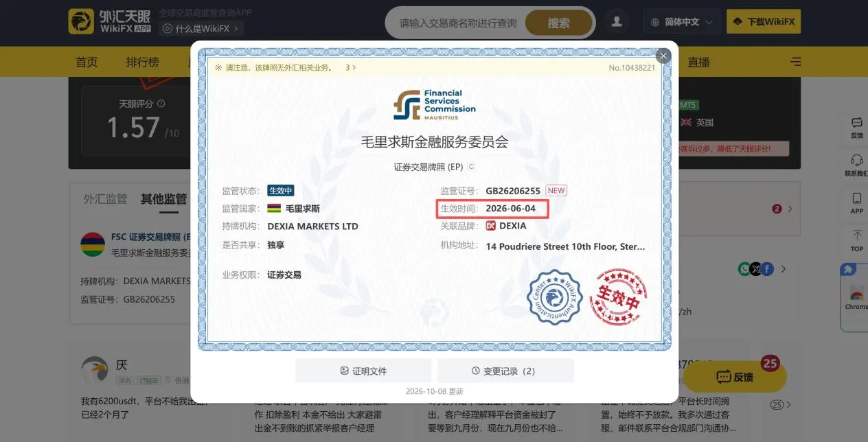Share via the WhatsApp icon
The image size is (868, 442).
pyautogui.click(x=745, y=269)
